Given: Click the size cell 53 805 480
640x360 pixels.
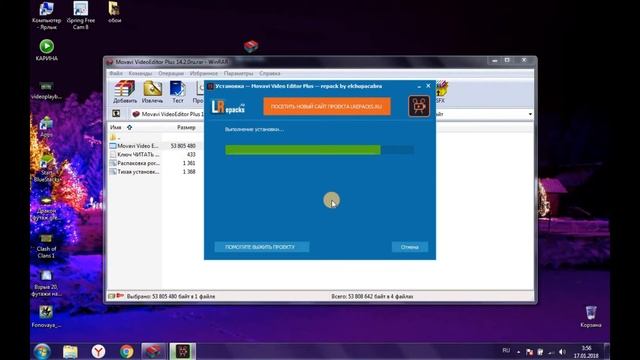Looking at the screenshot, I should pos(183,146).
